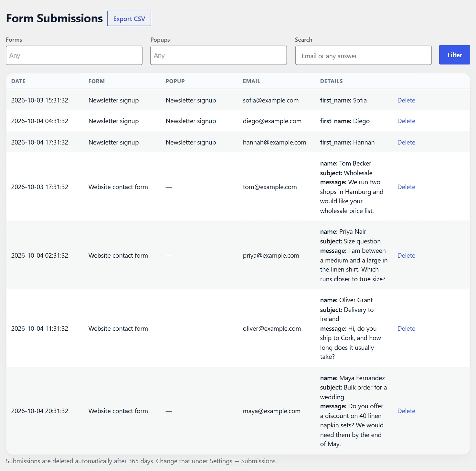
Task: Click the date 2026-10-03 15:31:32
Action: [x=40, y=100]
